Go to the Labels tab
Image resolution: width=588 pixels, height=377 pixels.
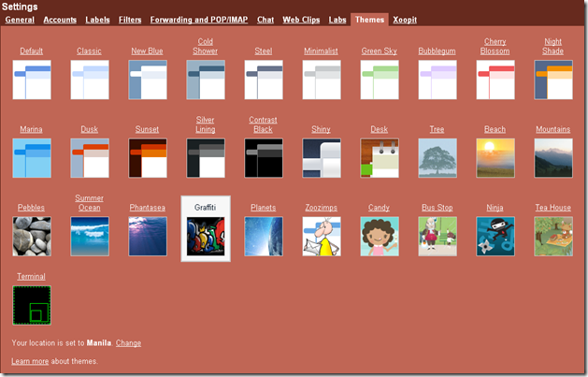tap(97, 20)
